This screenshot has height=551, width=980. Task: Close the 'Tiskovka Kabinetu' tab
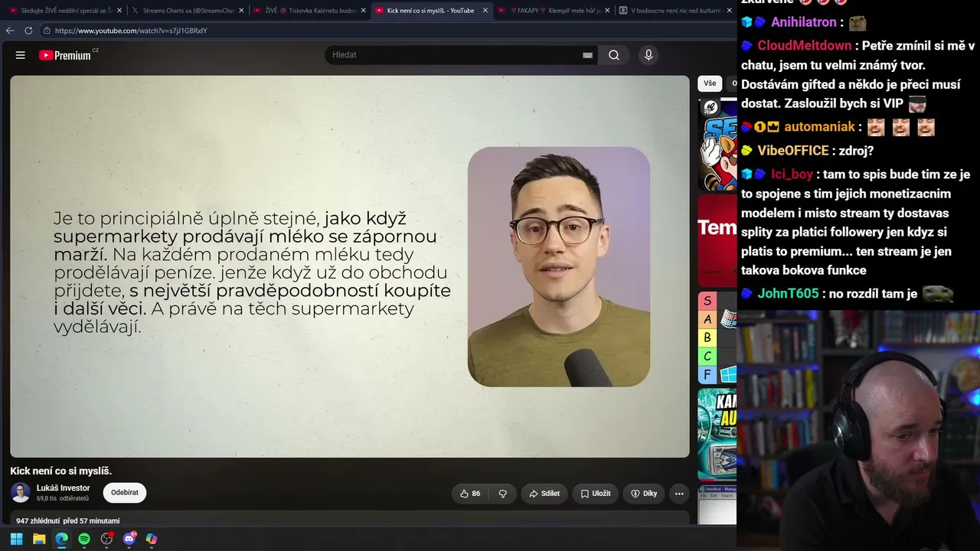[363, 11]
